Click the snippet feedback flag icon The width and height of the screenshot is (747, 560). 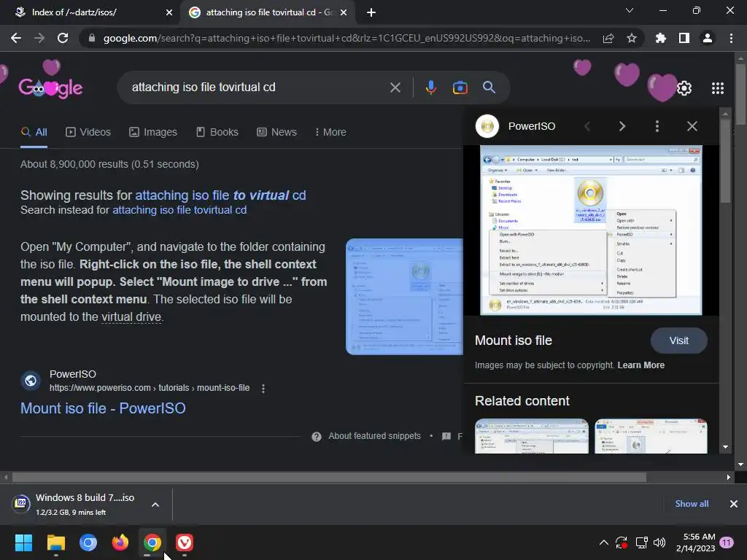[446, 437]
